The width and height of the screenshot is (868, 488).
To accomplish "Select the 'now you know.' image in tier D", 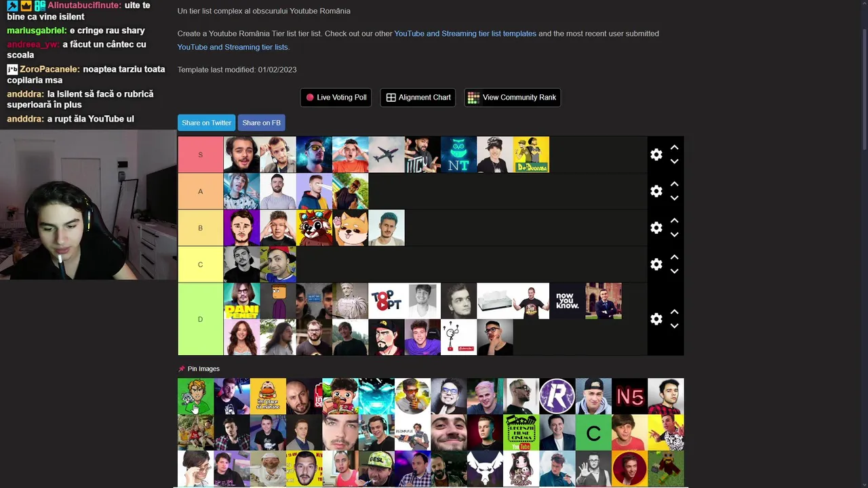I will pyautogui.click(x=567, y=301).
